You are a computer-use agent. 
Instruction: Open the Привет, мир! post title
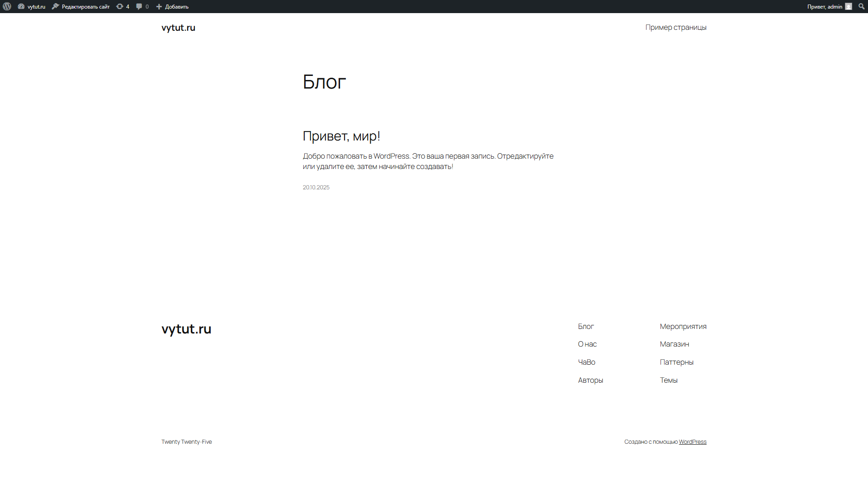click(341, 136)
